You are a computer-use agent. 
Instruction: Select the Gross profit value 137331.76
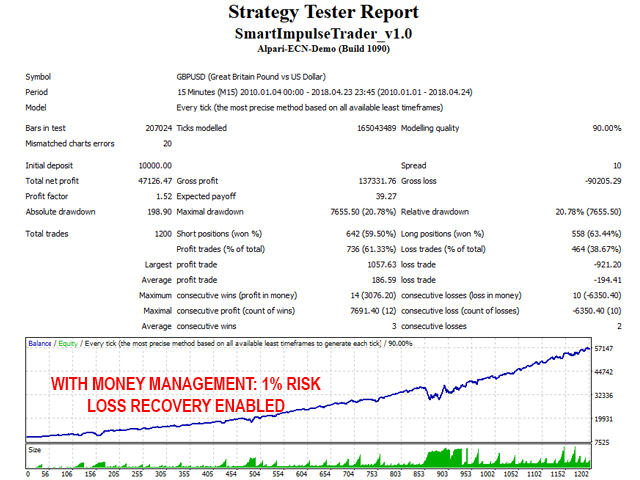[x=377, y=181]
